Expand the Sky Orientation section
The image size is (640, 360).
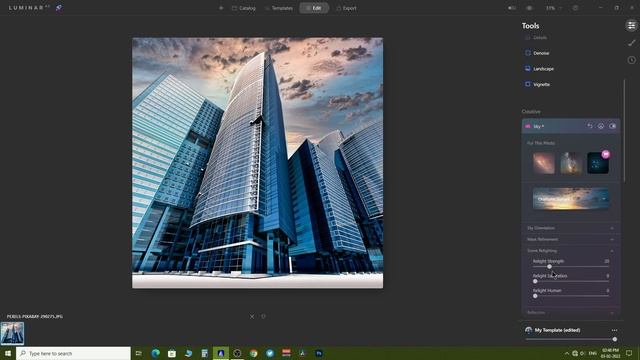571,228
